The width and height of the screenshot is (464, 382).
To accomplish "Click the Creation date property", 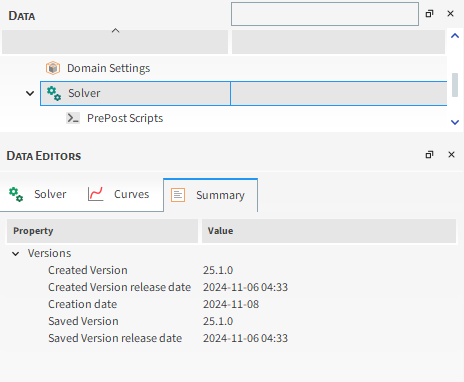I will (83, 304).
